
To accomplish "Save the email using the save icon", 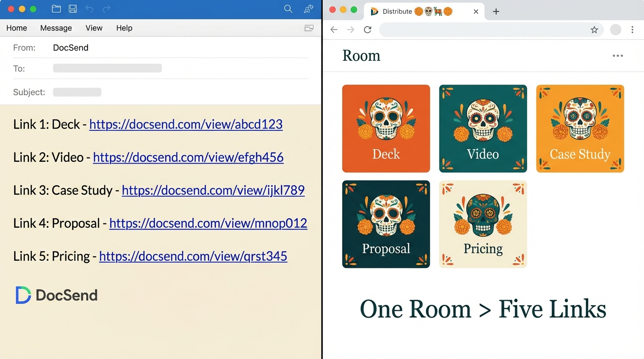I will [x=72, y=8].
